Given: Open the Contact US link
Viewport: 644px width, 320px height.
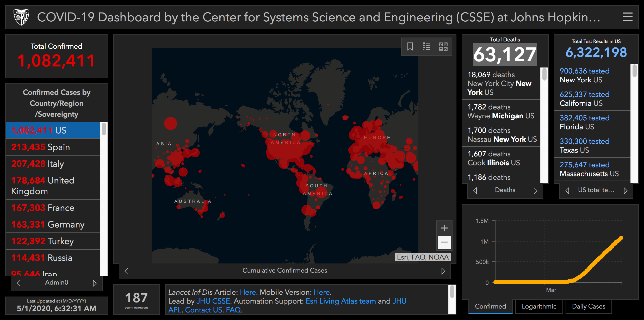Looking at the screenshot, I should pos(203,310).
